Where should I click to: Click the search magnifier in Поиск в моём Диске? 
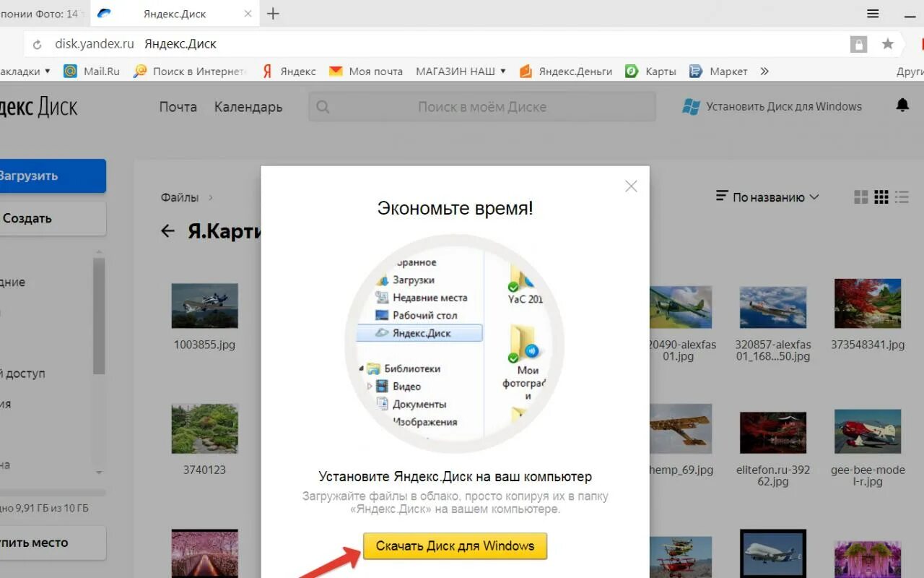322,106
